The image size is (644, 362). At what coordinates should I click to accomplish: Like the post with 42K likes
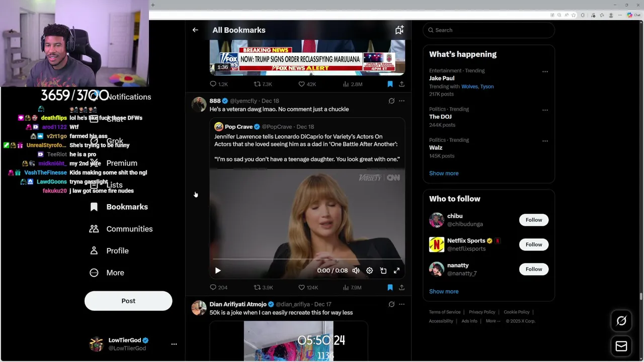point(307,84)
